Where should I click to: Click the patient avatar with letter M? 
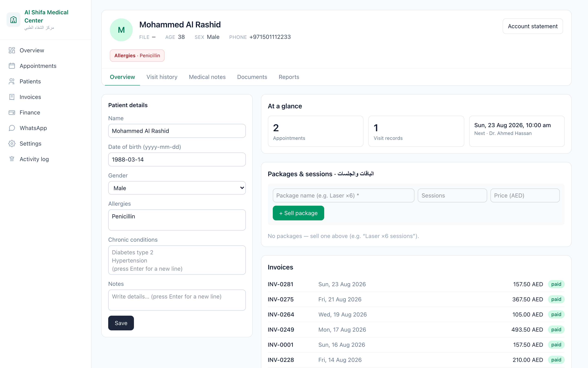pos(121,30)
